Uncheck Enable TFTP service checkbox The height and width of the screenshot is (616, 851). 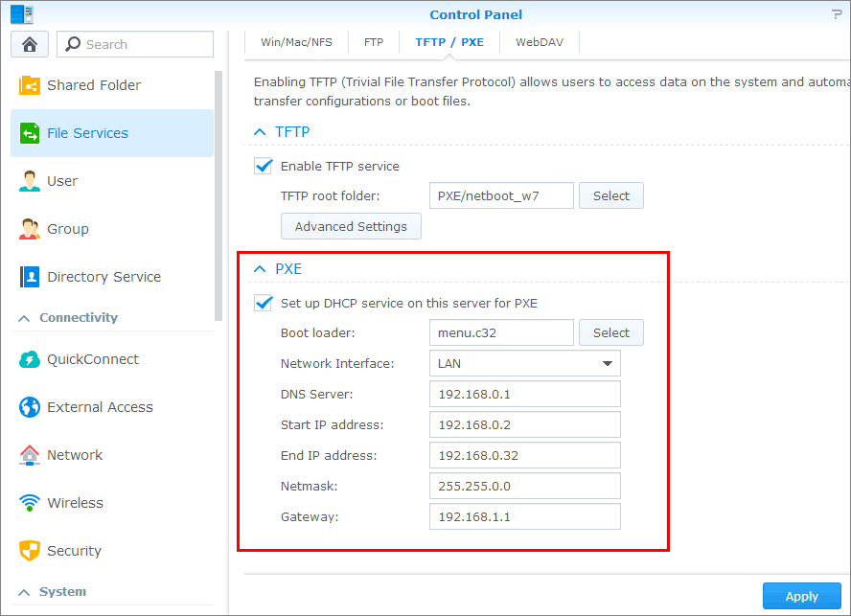[x=264, y=166]
